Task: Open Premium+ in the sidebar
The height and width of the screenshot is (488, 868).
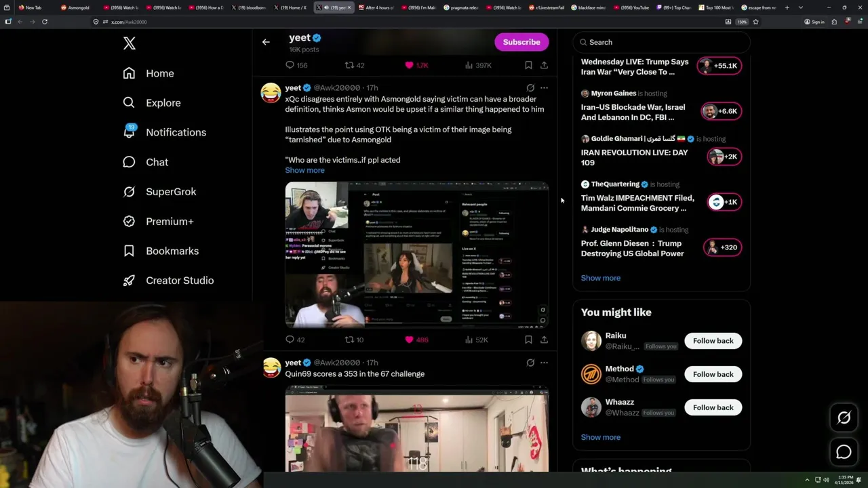Action: click(x=158, y=221)
